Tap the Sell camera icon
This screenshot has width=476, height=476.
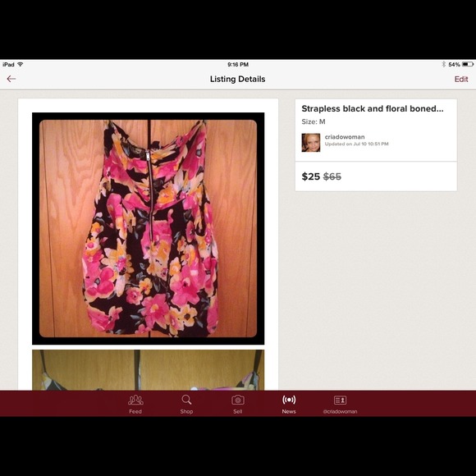coord(238,400)
